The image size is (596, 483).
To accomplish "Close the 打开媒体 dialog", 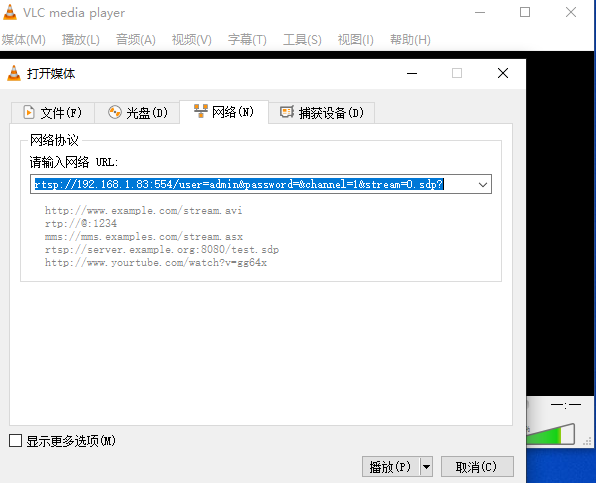I will (503, 73).
